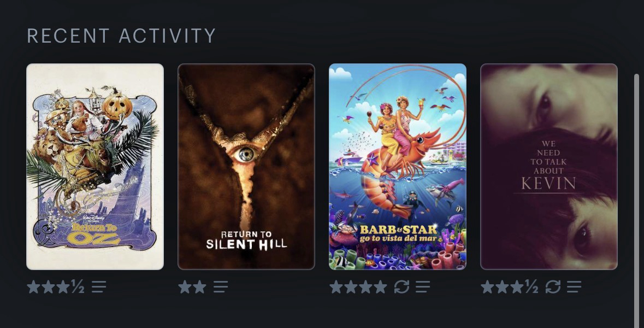
Task: Click the first star under the Kevin poster
Action: (x=488, y=287)
